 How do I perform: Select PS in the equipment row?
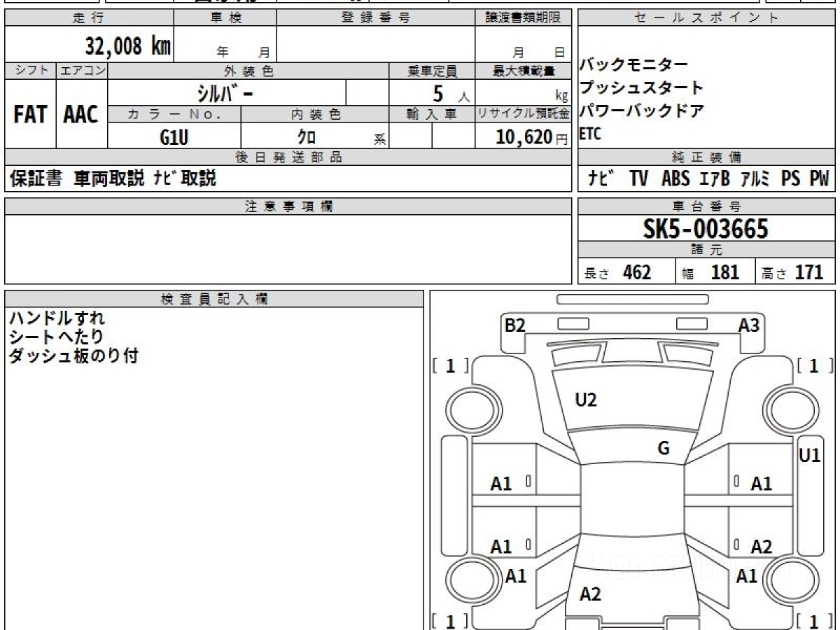pyautogui.click(x=791, y=179)
